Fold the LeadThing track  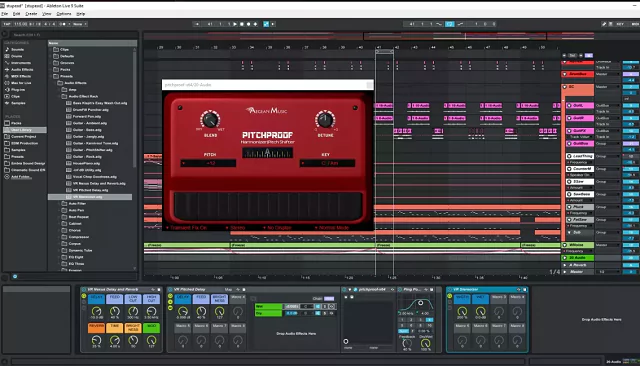coord(569,156)
